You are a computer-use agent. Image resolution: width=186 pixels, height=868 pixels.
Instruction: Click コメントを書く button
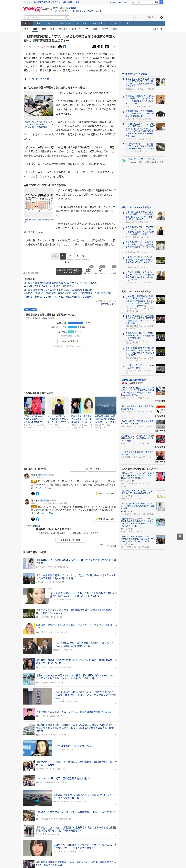pyautogui.click(x=93, y=469)
